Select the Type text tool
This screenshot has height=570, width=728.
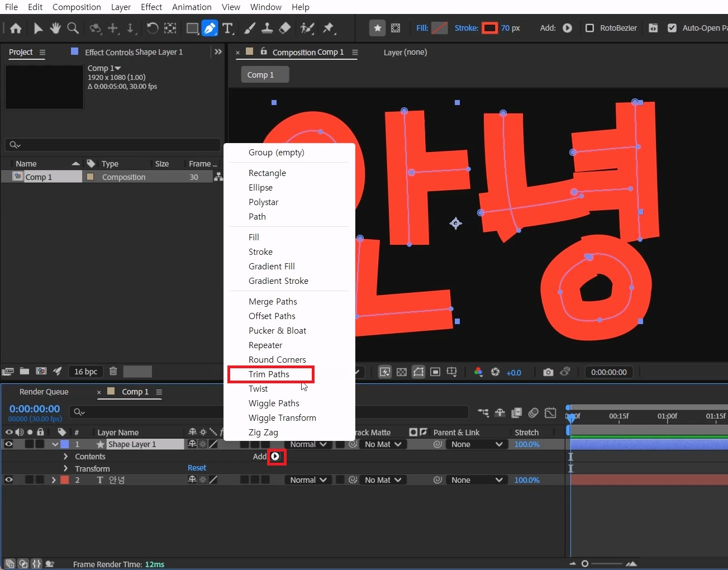point(227,28)
